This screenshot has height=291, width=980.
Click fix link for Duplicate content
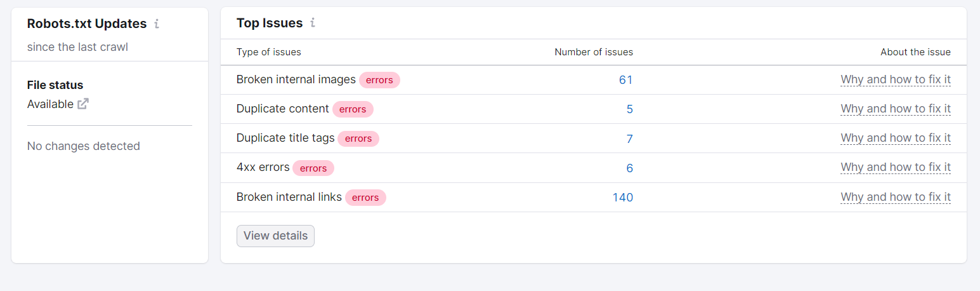tap(895, 109)
